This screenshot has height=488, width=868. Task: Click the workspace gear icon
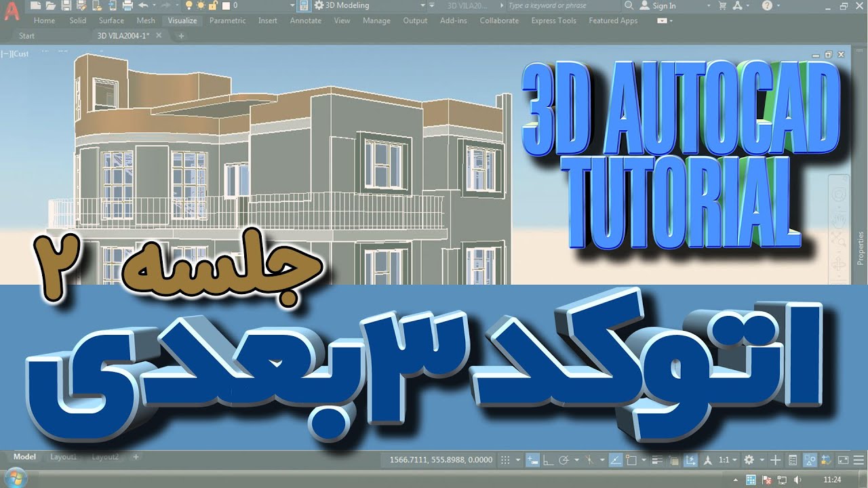pos(319,5)
